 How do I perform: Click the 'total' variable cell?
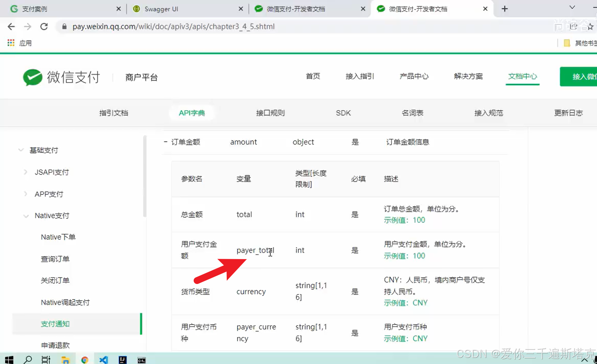244,215
